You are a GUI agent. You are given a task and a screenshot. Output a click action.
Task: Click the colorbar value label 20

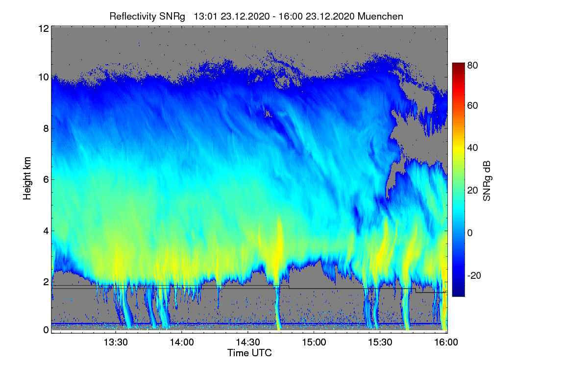tap(472, 191)
